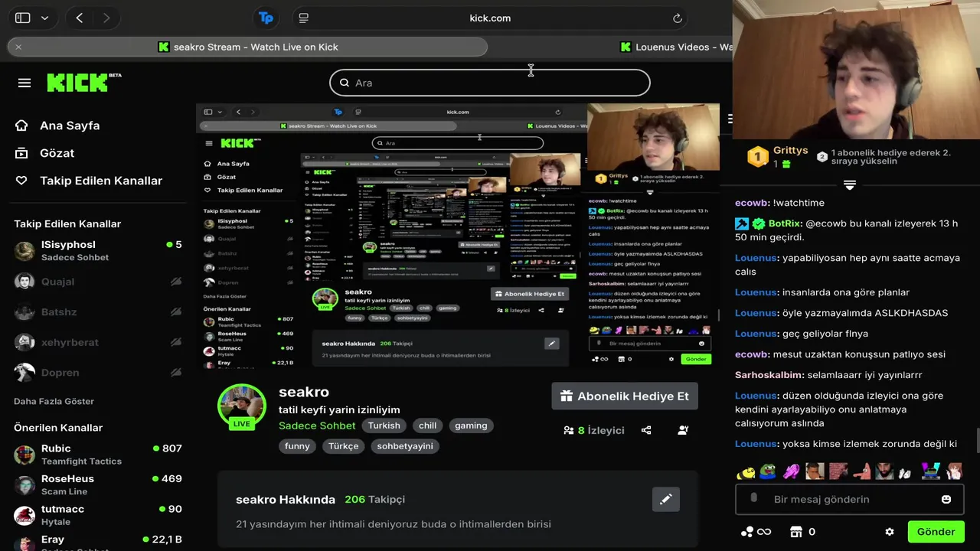Focus the Ara search field

coord(490,83)
